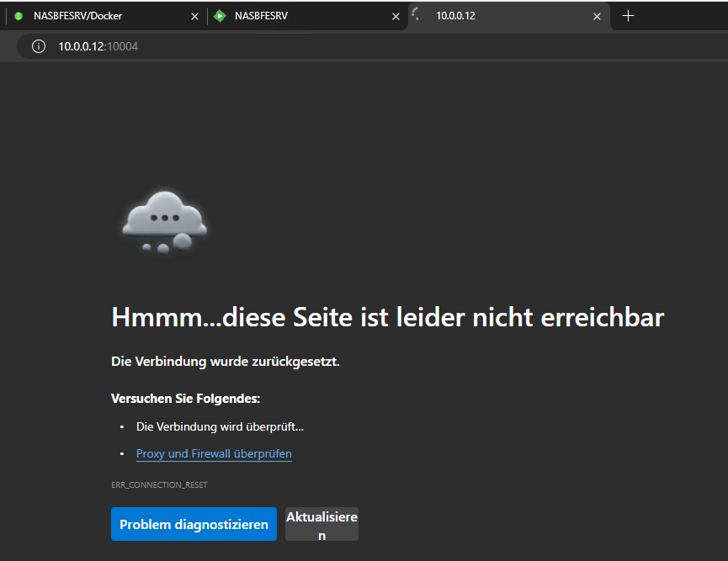Click the green dot favicon on Docker tab
Viewport: 728px width, 561px height.
pos(19,16)
